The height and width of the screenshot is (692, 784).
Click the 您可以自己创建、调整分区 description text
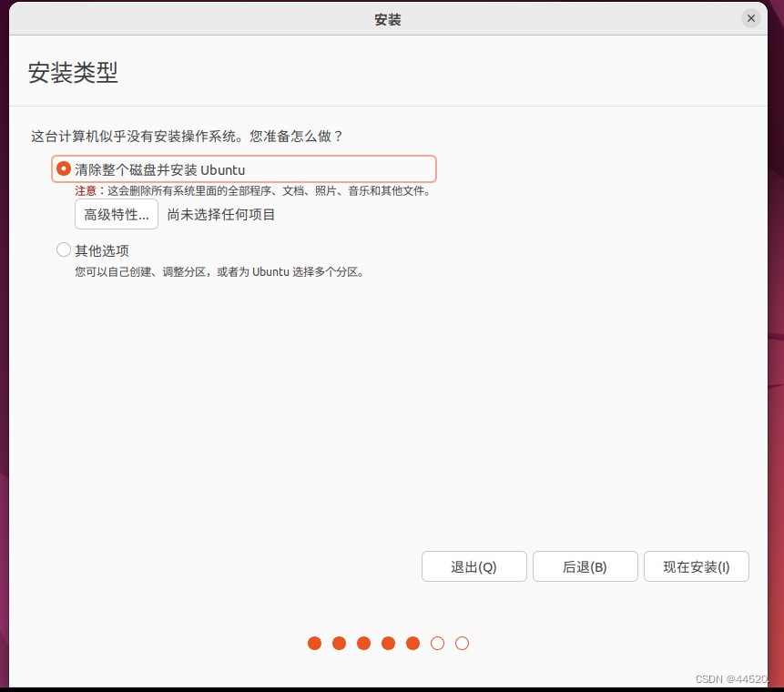[x=220, y=272]
